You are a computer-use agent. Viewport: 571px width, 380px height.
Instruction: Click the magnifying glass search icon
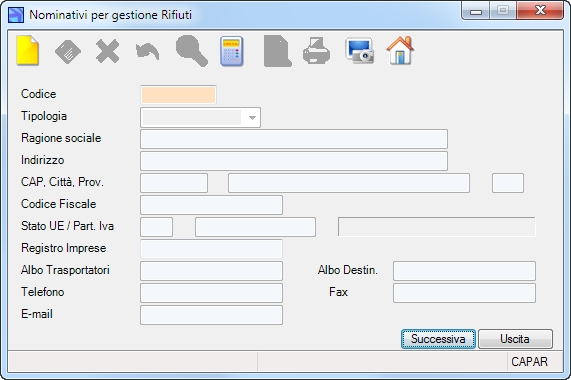pos(192,51)
